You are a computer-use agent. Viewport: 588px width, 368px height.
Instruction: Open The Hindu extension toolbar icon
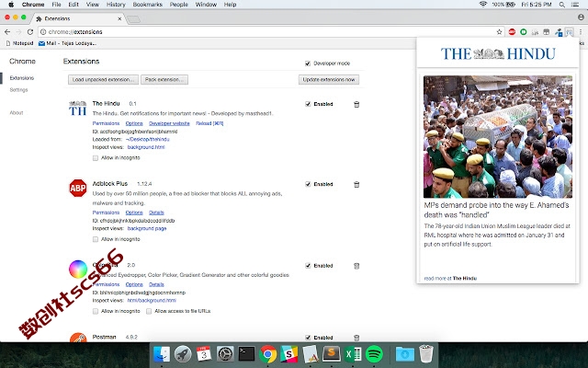(x=570, y=32)
